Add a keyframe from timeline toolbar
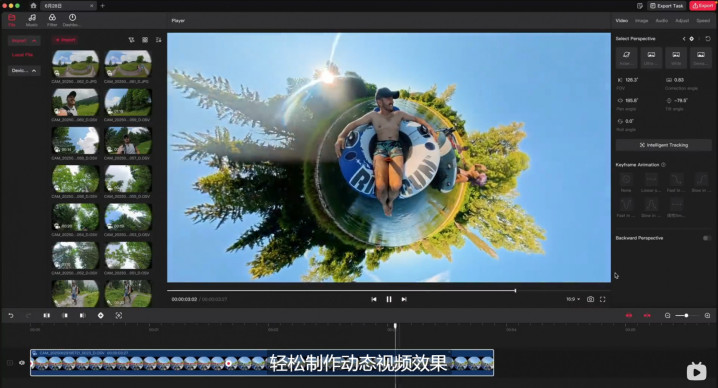The width and height of the screenshot is (718, 388). (101, 316)
